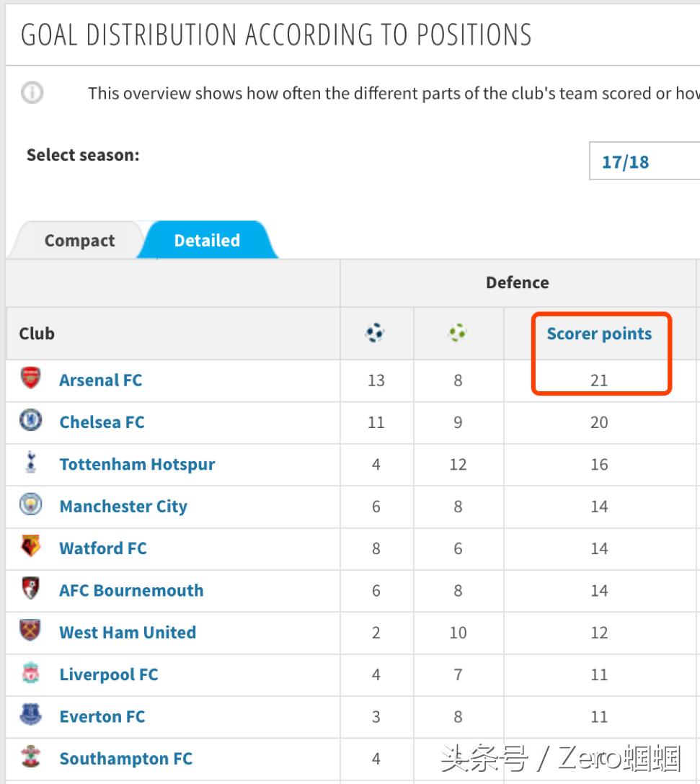Open the Southampton FC club link
The image size is (700, 784).
point(125,759)
